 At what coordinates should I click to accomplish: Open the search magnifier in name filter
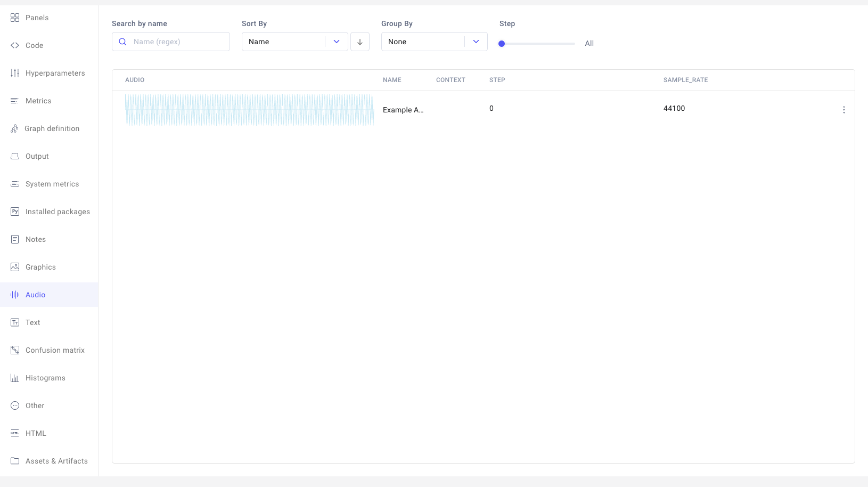point(122,42)
